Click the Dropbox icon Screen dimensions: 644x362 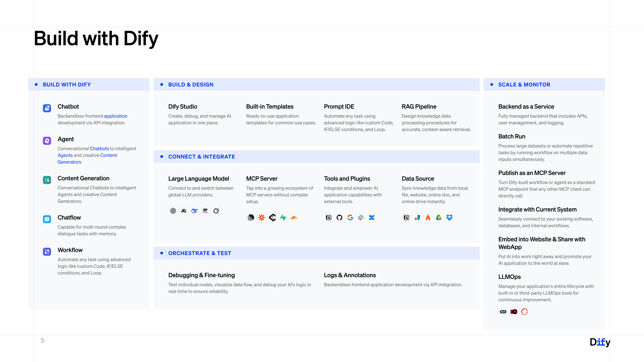[449, 218]
